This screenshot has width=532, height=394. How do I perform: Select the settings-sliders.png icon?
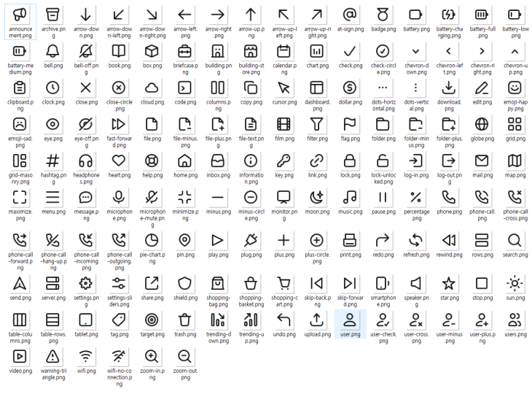tap(119, 283)
